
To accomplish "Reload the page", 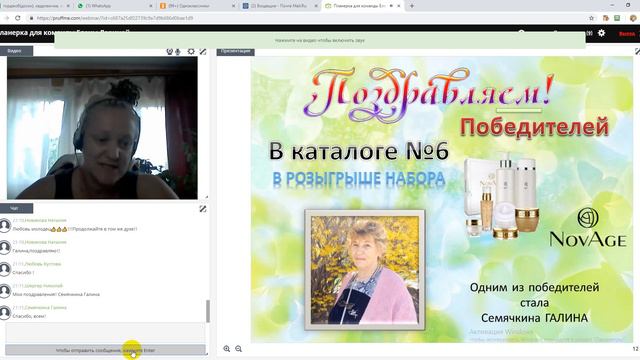I will click(18, 18).
